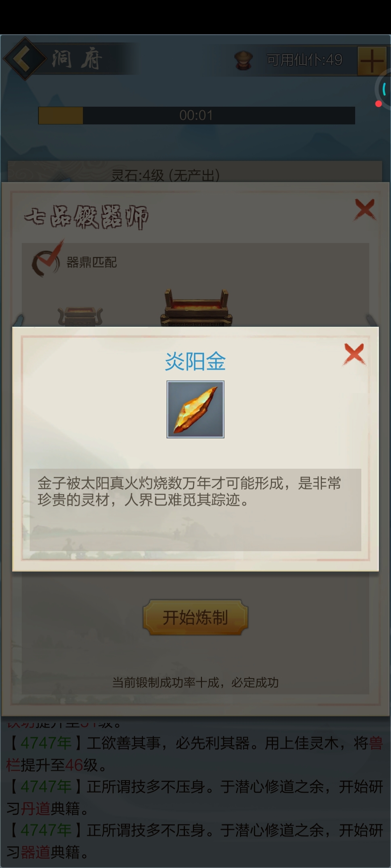Close the 炎阳金 item popup
This screenshot has width=391, height=868.
tap(354, 354)
